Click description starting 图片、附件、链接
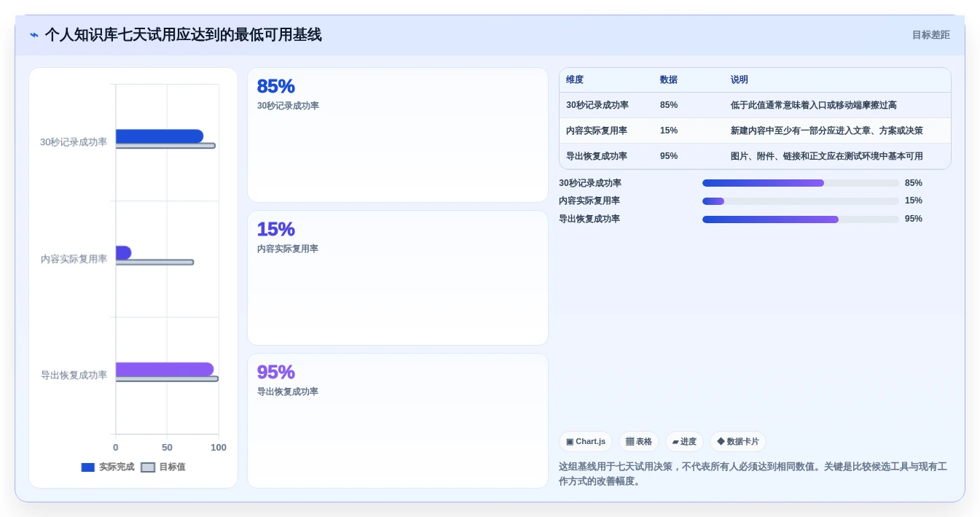980x517 pixels. click(827, 156)
